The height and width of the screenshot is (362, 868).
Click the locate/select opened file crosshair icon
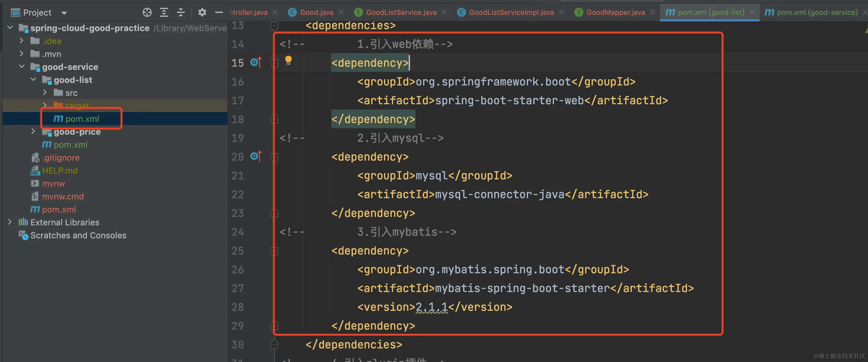point(147,12)
